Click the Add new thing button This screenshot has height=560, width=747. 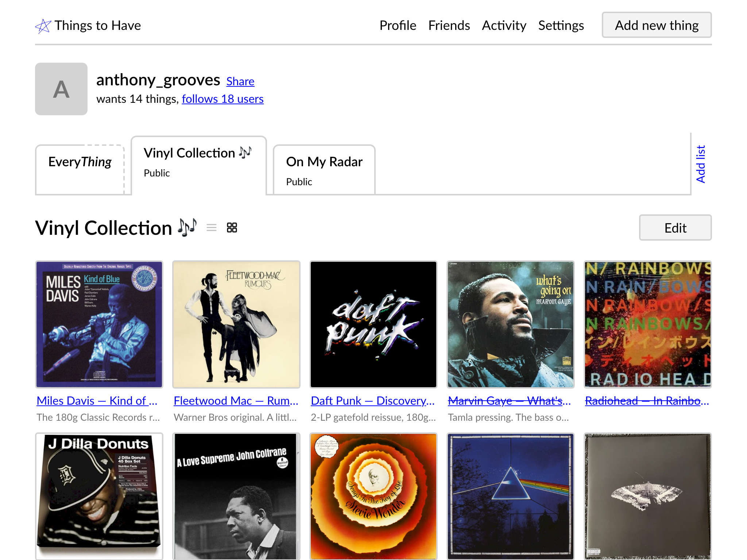(x=657, y=25)
